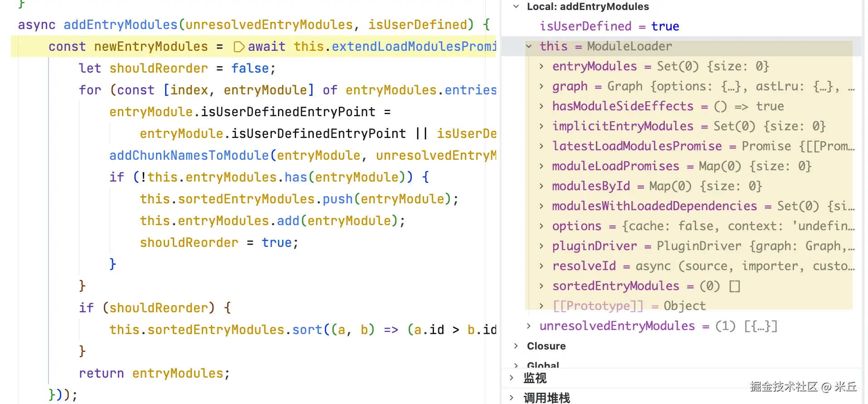This screenshot has width=868, height=404.
Task: Expand the [[Prototype]] Object entry
Action: (541, 306)
